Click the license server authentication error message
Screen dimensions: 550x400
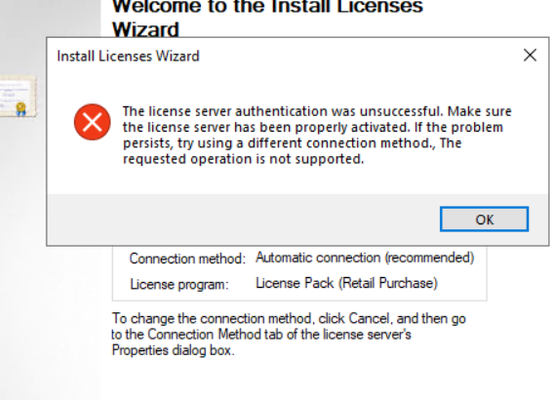(x=317, y=135)
